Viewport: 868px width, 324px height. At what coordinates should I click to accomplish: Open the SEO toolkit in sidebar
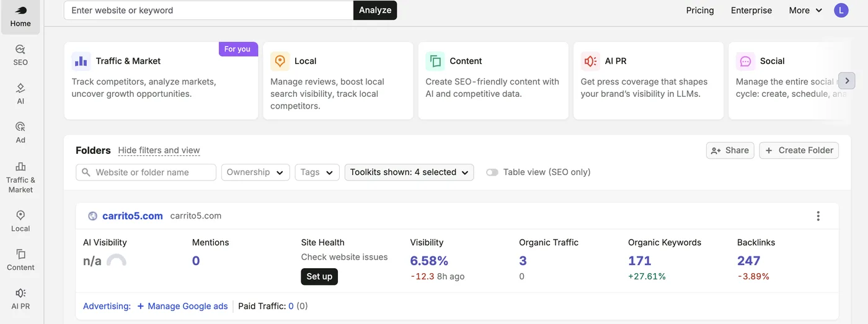(20, 55)
